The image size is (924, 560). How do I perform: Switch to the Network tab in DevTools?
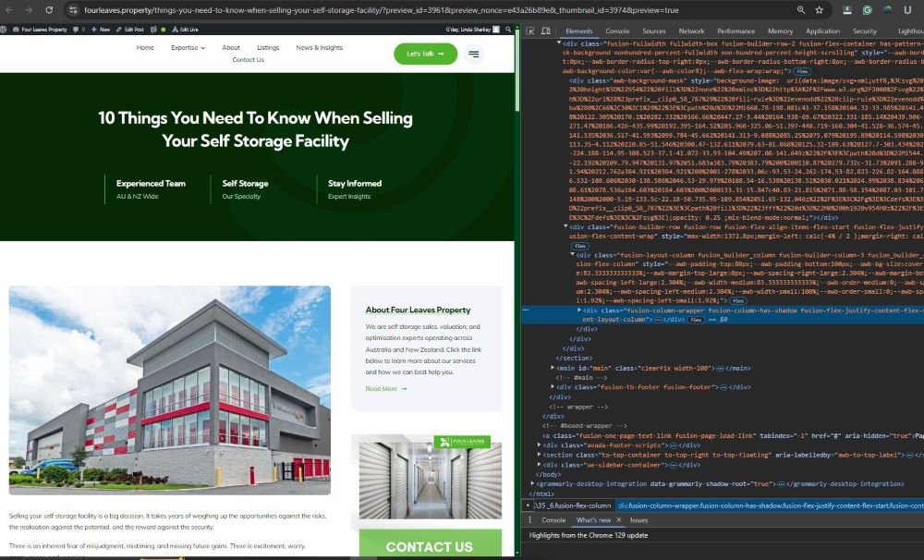[691, 30]
